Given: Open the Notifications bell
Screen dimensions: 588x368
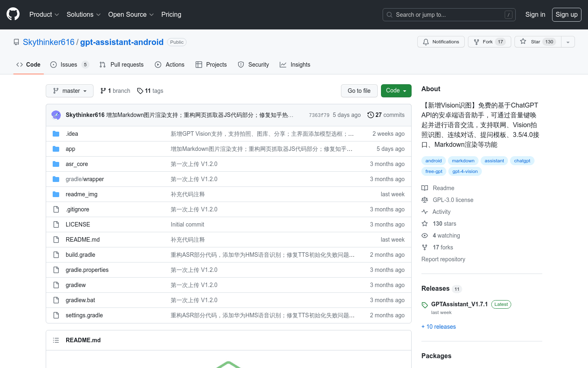Looking at the screenshot, I should pyautogui.click(x=426, y=41).
